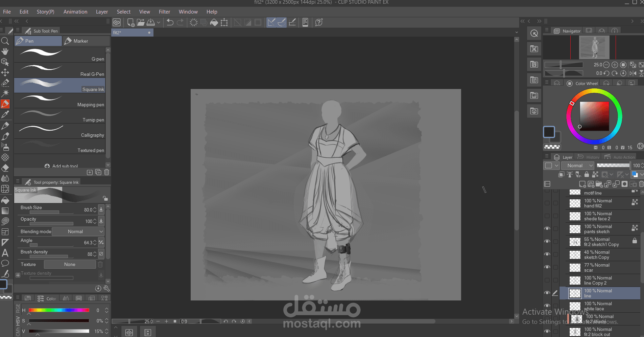
Task: Hide the scar layer
Action: (547, 267)
